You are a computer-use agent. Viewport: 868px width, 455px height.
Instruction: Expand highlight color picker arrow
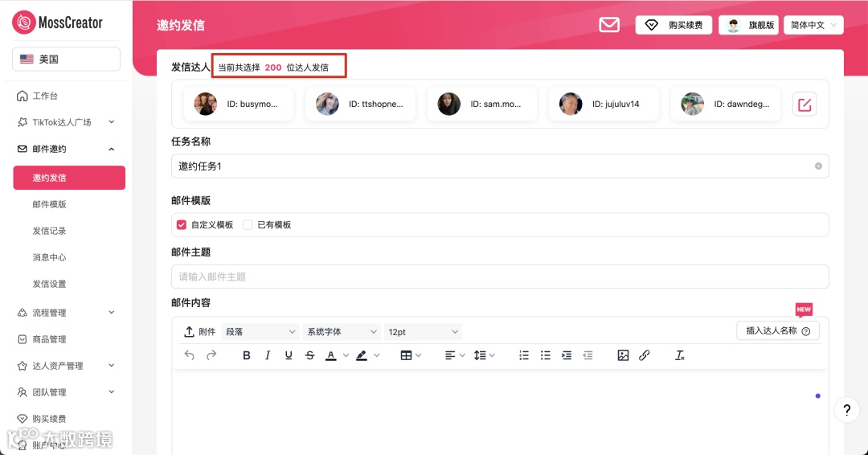(376, 355)
